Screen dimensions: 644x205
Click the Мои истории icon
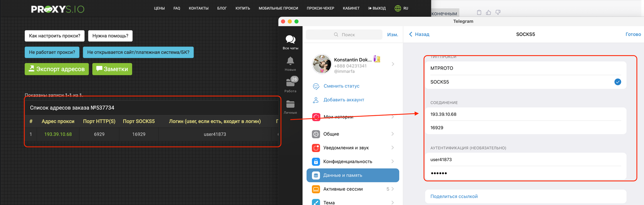316,117
